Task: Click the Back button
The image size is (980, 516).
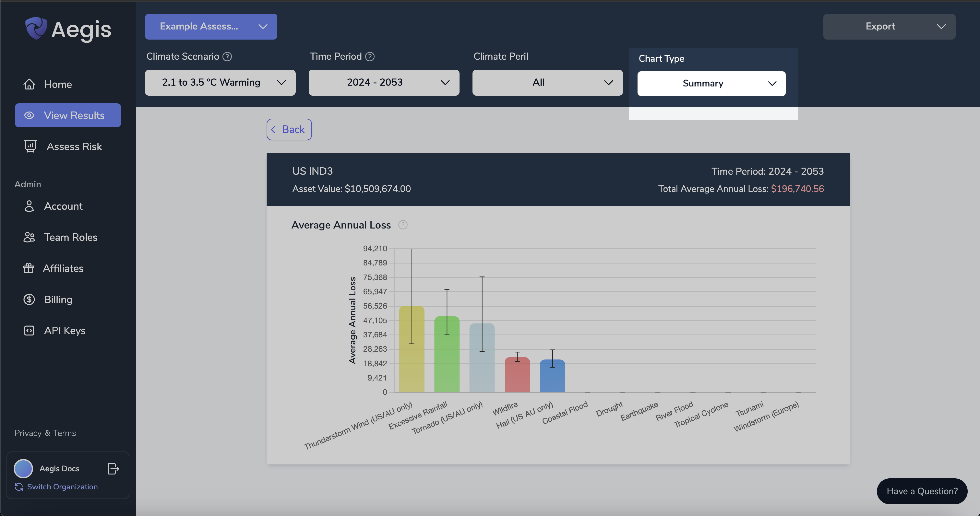Action: tap(289, 130)
